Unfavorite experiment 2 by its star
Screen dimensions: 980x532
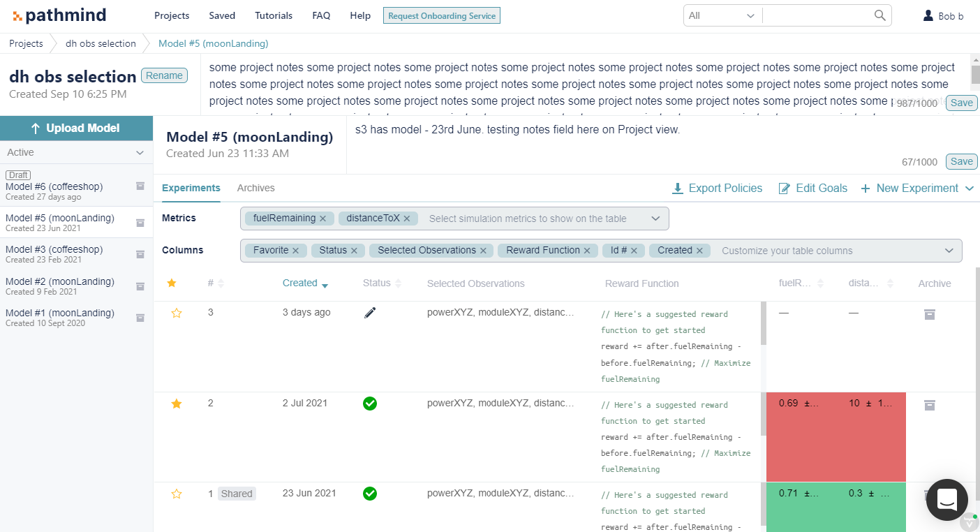click(x=177, y=404)
